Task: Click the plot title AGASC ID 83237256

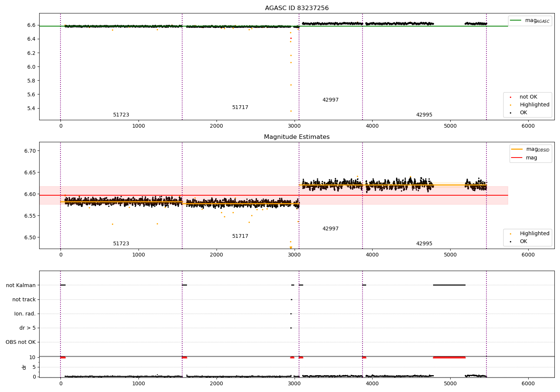Action: click(297, 8)
